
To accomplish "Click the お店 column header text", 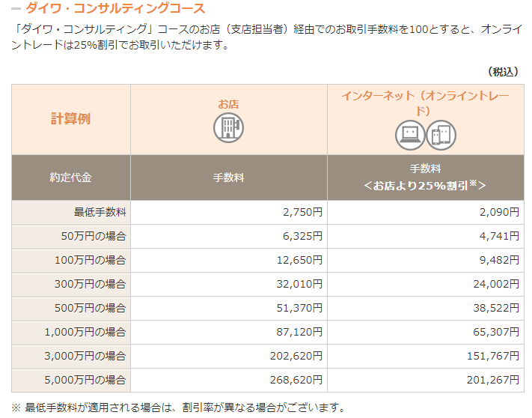I will [x=228, y=104].
